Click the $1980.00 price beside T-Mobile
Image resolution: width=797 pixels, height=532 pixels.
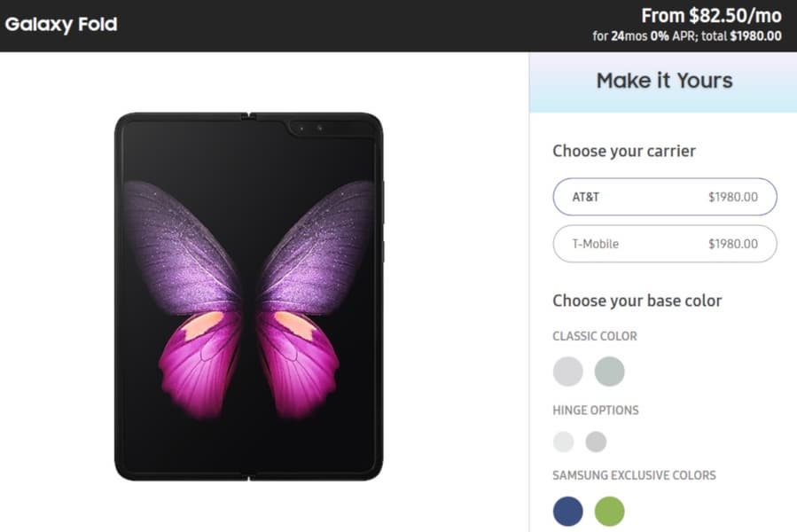732,244
